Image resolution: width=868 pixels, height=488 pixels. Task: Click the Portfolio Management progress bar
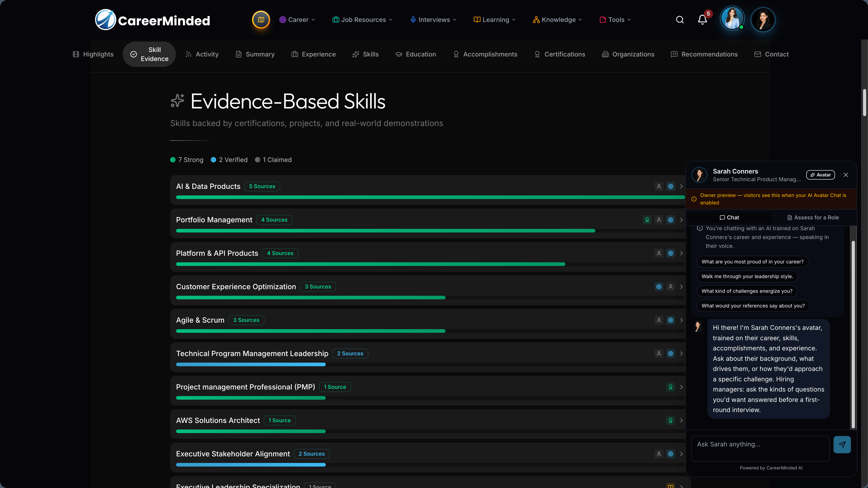(x=430, y=231)
